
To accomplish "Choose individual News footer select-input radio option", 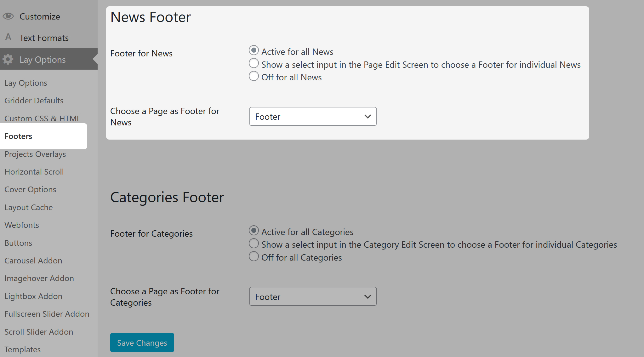I will (x=254, y=63).
